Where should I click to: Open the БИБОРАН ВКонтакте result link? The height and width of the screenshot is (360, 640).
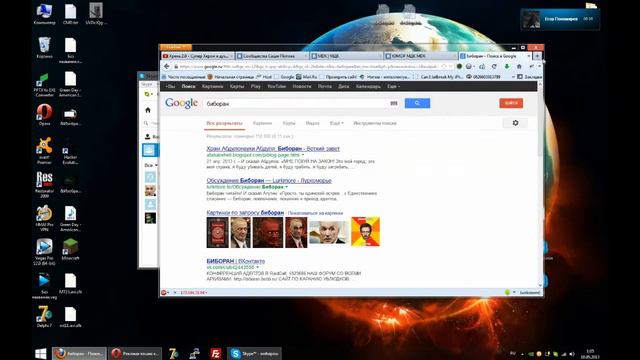[236, 261]
